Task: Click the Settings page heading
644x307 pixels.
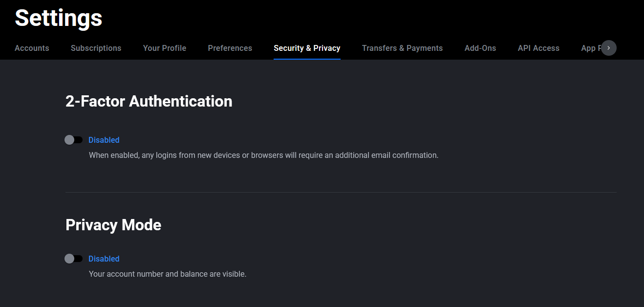Action: [59, 18]
